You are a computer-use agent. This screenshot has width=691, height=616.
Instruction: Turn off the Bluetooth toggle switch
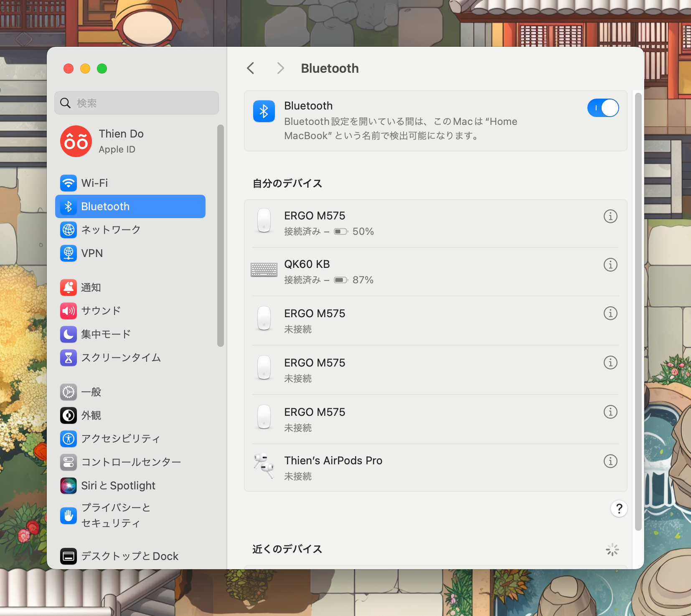coord(603,108)
